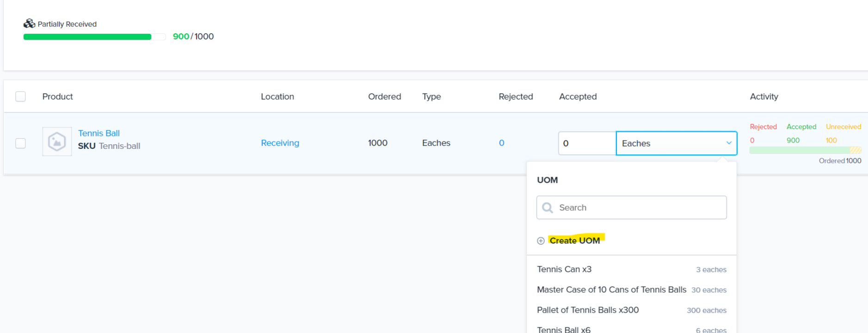Viewport: 868px width, 333px height.
Task: Click the Partially Received boxes icon
Action: 29,24
